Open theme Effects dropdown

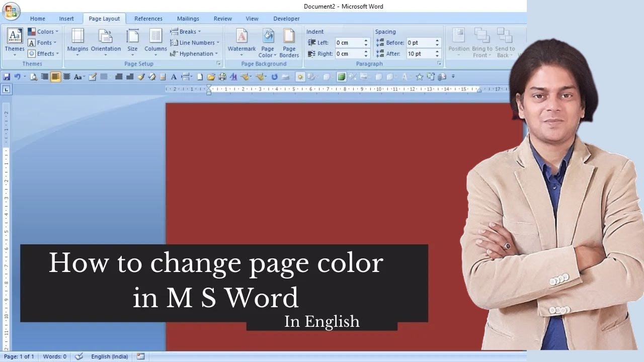coord(43,54)
